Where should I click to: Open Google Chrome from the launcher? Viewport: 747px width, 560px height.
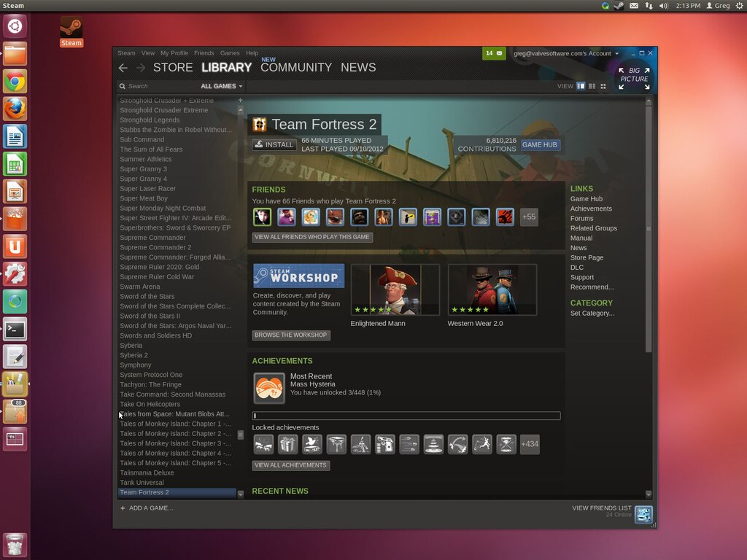coord(15,81)
